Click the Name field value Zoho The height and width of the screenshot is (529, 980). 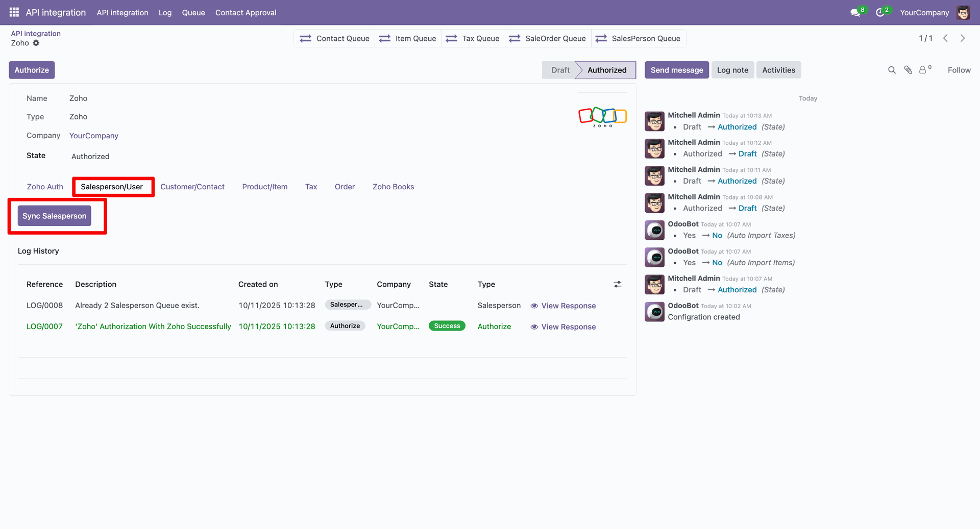coord(78,98)
